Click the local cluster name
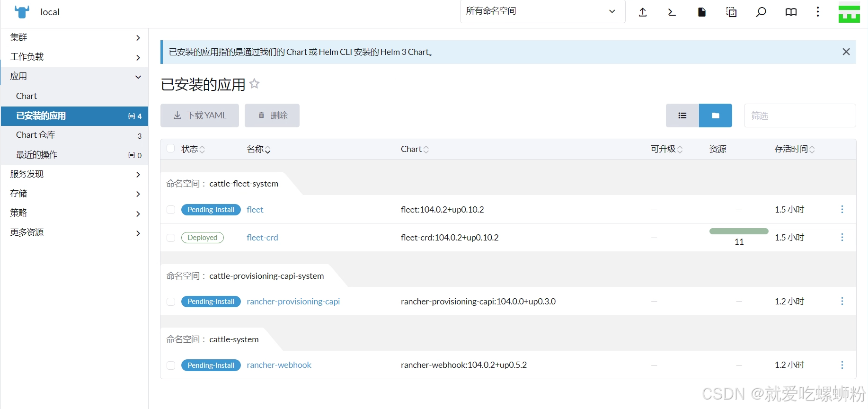868x409 pixels. (x=50, y=12)
